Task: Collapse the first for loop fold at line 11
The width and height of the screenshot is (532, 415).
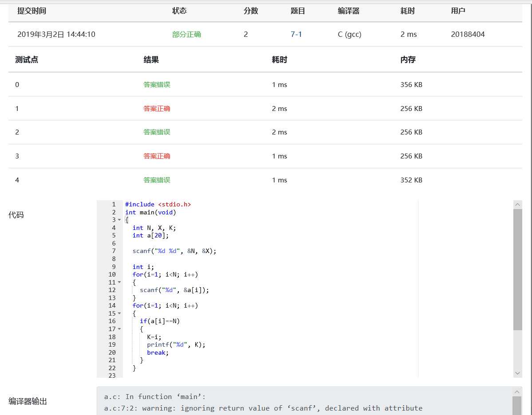Action: (119, 282)
